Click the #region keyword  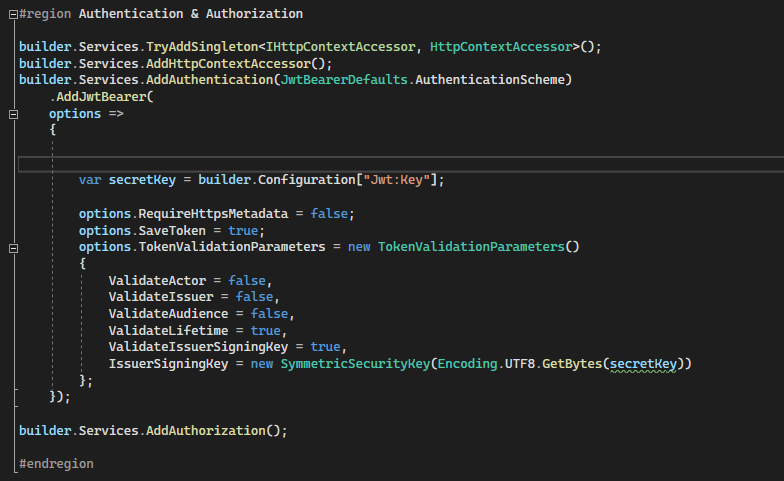(45, 14)
